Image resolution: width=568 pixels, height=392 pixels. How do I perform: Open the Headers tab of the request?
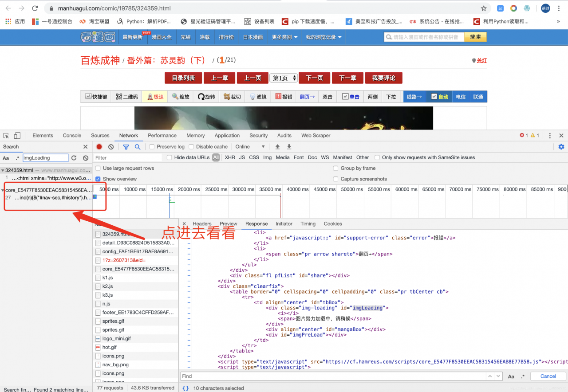click(x=202, y=224)
